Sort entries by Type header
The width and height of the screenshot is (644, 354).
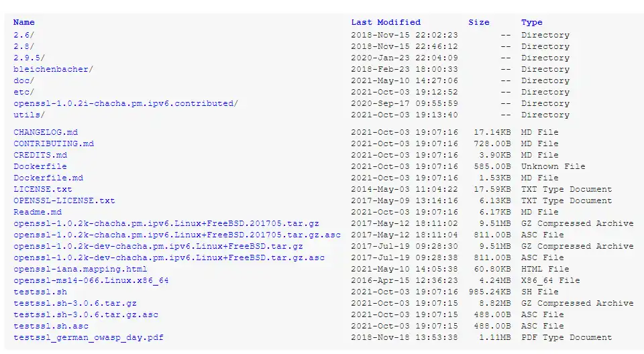click(x=532, y=22)
